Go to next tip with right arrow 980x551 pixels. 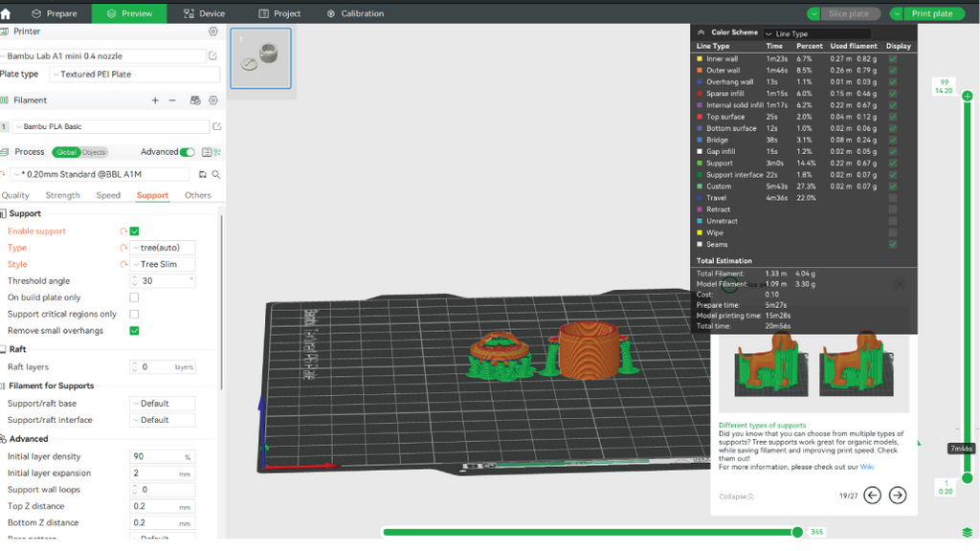898,495
